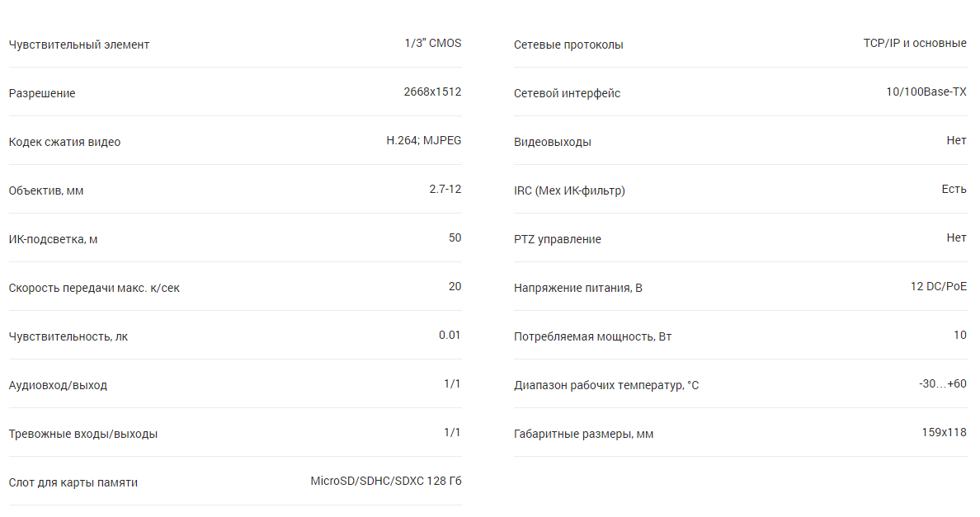Select the 10/100Base-TX interface value
Screen dimensions: 980x517
(x=926, y=92)
